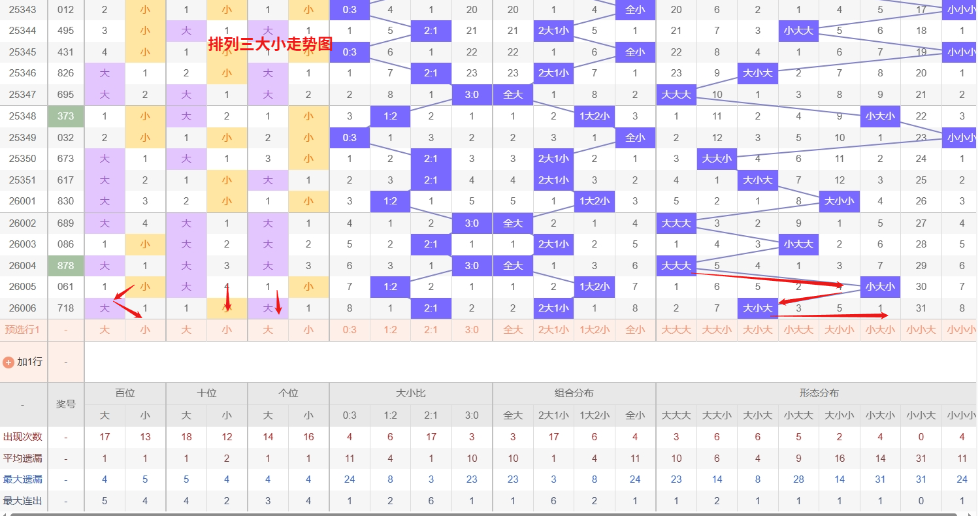This screenshot has height=516, width=980.
Task: Select 个位 小 in the 预选行1 row
Action: [308, 330]
